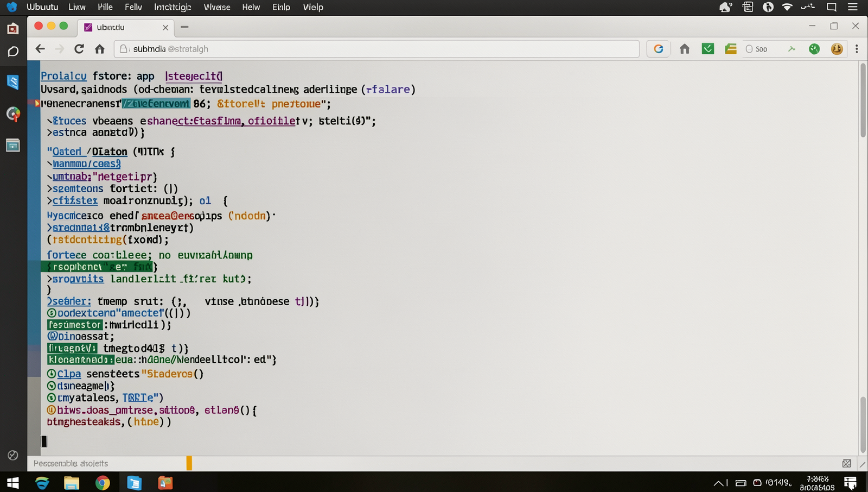The image size is (868, 492).
Task: Select the ubnctdu browser tab
Action: pyautogui.click(x=126, y=27)
